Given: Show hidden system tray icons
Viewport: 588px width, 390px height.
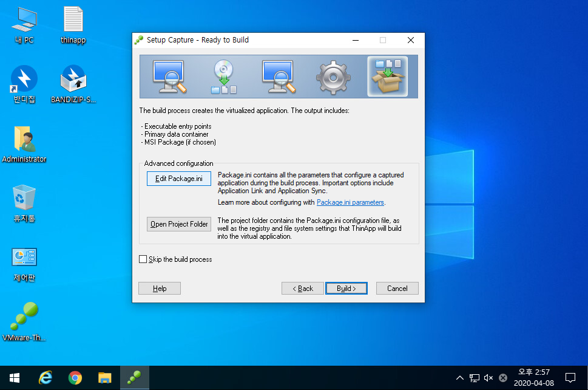Looking at the screenshot, I should 460,378.
